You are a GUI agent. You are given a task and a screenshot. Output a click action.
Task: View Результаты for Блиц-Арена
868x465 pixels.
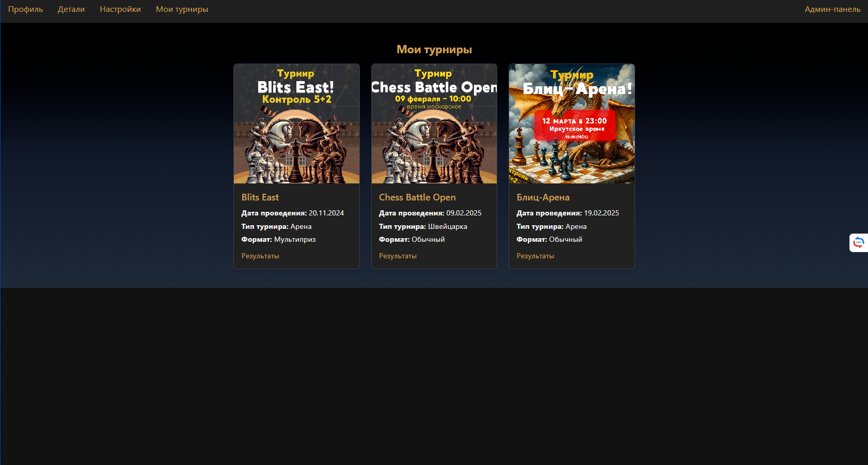tap(535, 256)
